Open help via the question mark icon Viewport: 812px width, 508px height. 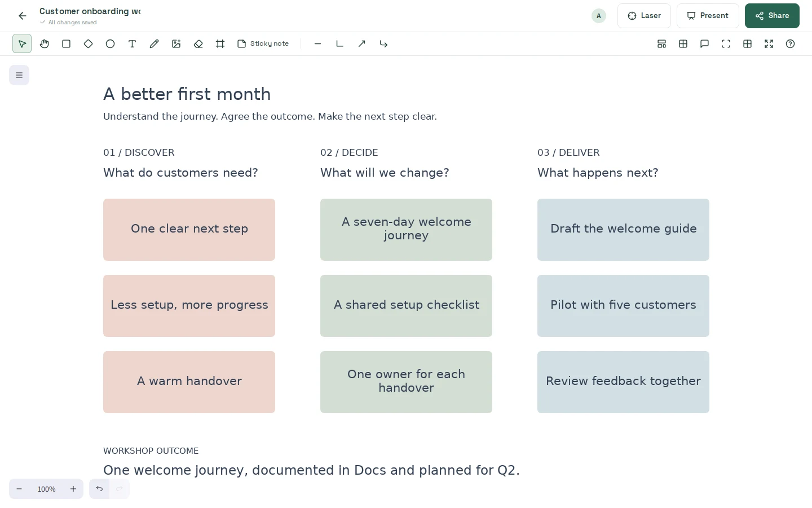point(790,43)
